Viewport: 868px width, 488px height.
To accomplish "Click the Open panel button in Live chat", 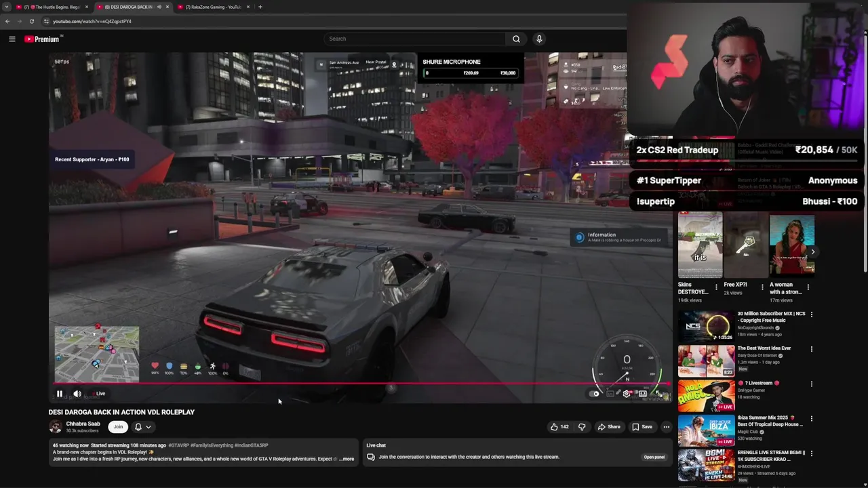I will pos(654,457).
